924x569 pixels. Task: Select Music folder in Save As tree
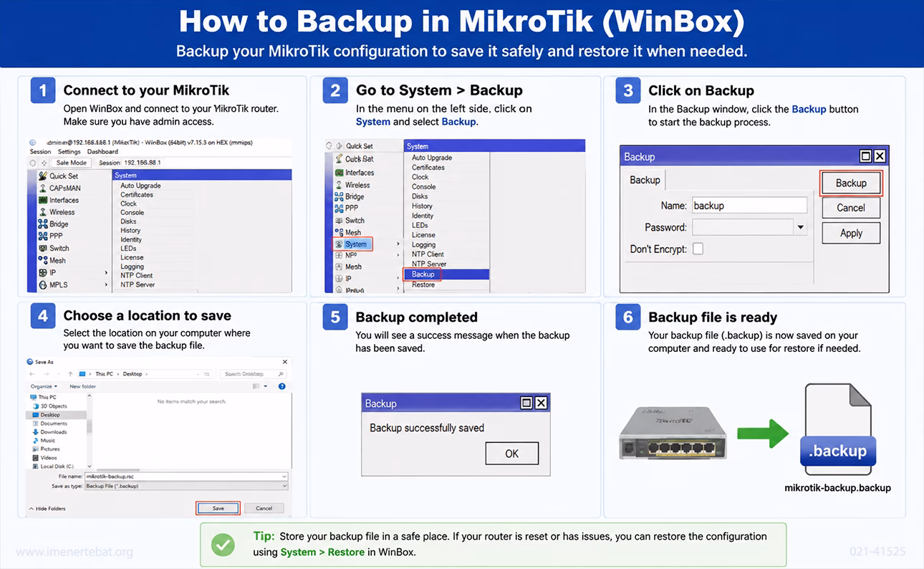(x=44, y=441)
